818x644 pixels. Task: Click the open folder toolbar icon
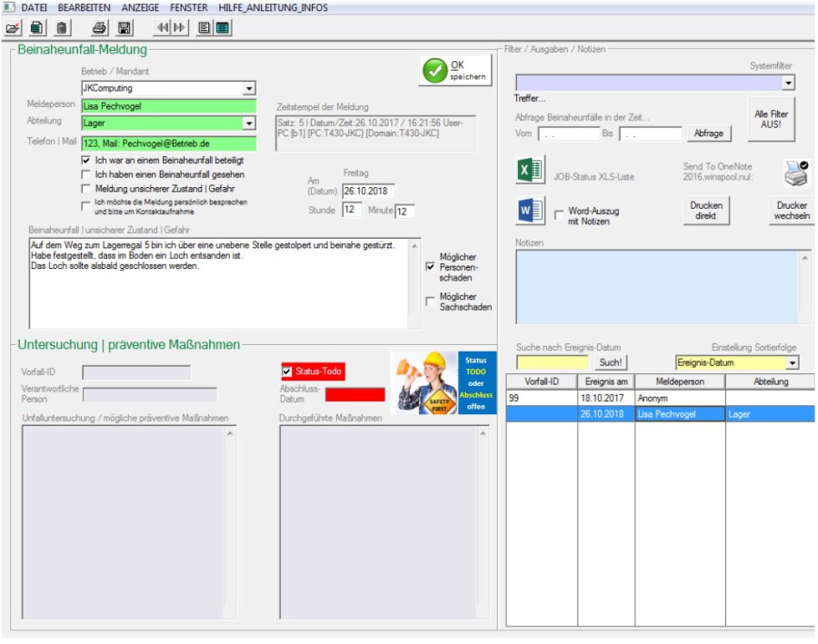pos(13,27)
